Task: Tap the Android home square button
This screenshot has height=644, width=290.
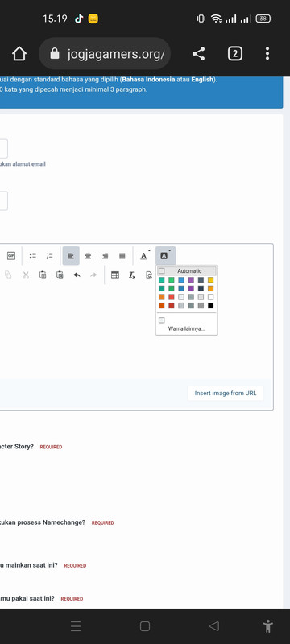Action: [x=144, y=626]
